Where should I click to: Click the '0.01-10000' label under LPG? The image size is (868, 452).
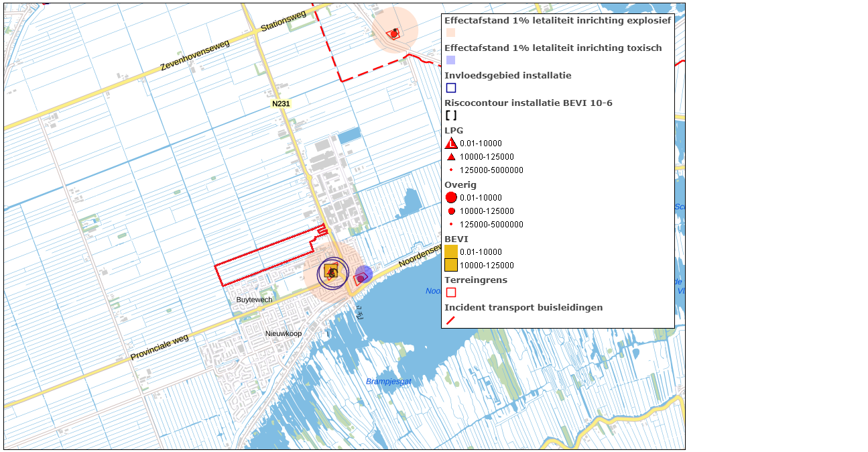tap(481, 144)
